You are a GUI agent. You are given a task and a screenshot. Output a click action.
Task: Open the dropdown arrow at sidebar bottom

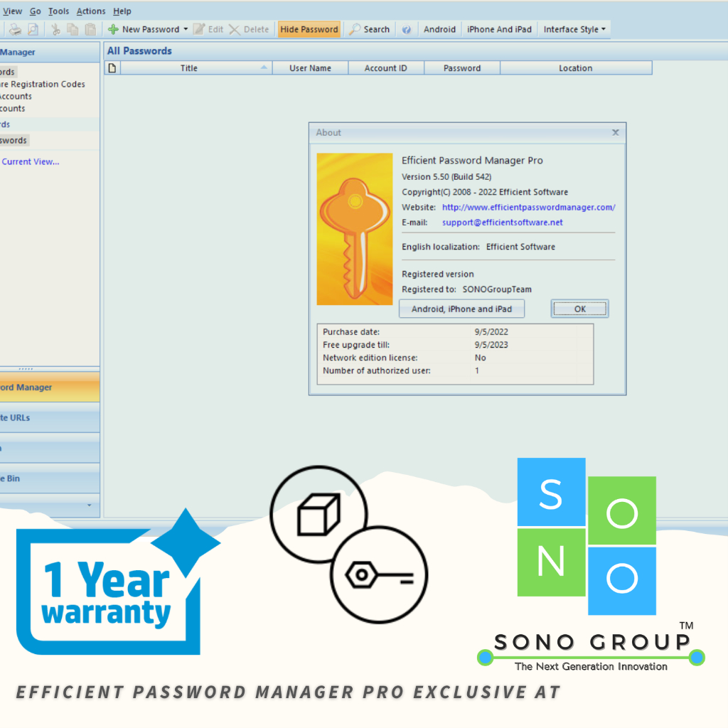(91, 506)
